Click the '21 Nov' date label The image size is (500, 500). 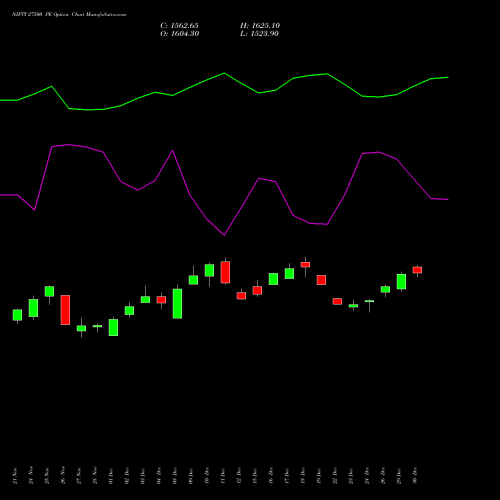pyautogui.click(x=15, y=476)
